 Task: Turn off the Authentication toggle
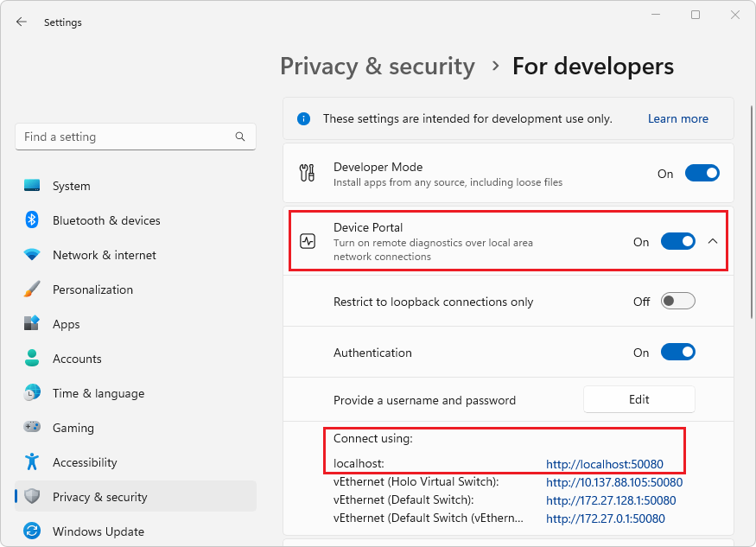678,352
